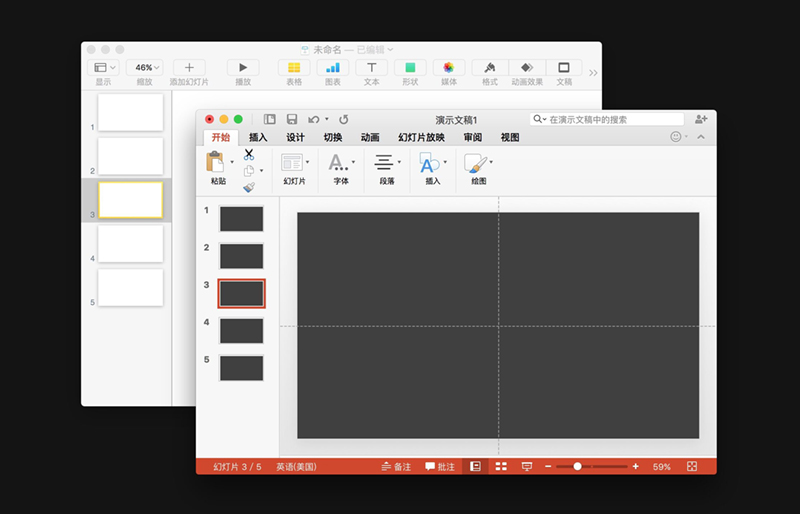Image resolution: width=800 pixels, height=514 pixels.
Task: Click the fit slide to window icon
Action: [x=692, y=466]
